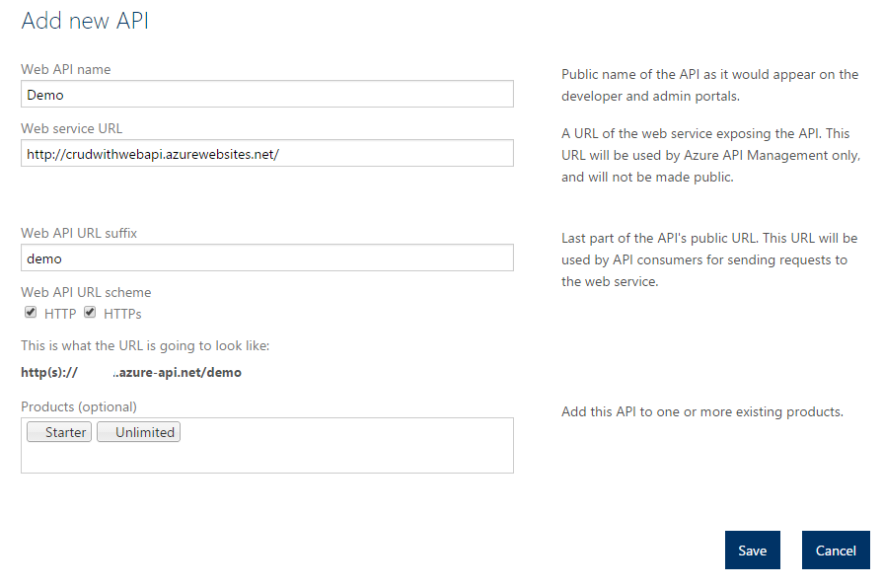
Task: Focus the Web service URL text box
Action: pos(266,153)
